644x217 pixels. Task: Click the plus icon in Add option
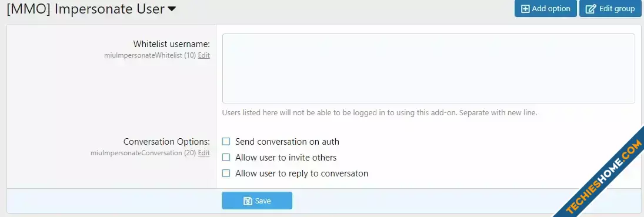click(x=525, y=9)
